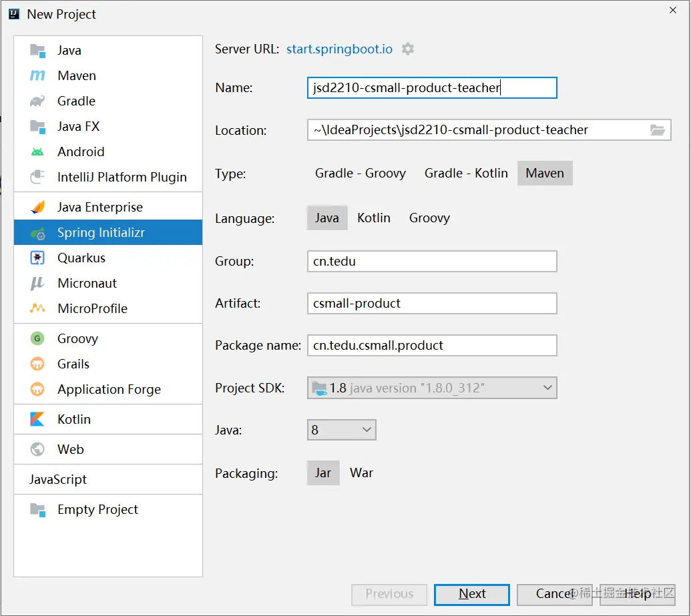The width and height of the screenshot is (691, 616).
Task: Select JavaScript in project type list
Action: (108, 479)
